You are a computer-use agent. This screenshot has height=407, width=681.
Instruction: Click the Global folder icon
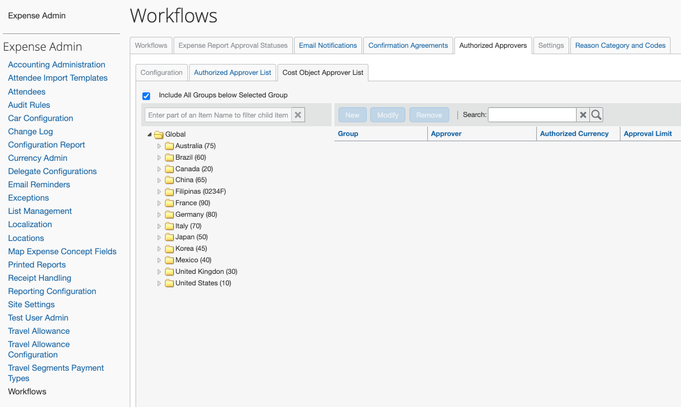point(158,135)
